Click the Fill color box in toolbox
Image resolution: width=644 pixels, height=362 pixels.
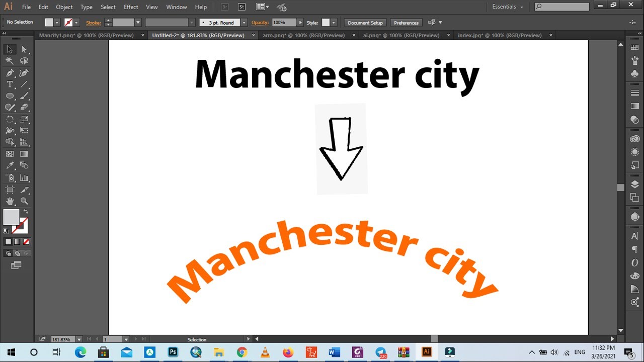click(11, 217)
